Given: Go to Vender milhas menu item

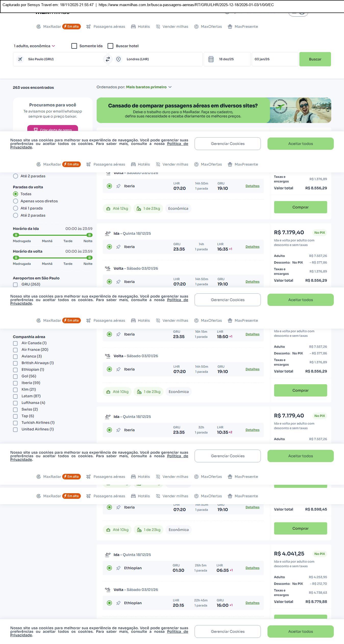Looking at the screenshot, I should click(175, 27).
